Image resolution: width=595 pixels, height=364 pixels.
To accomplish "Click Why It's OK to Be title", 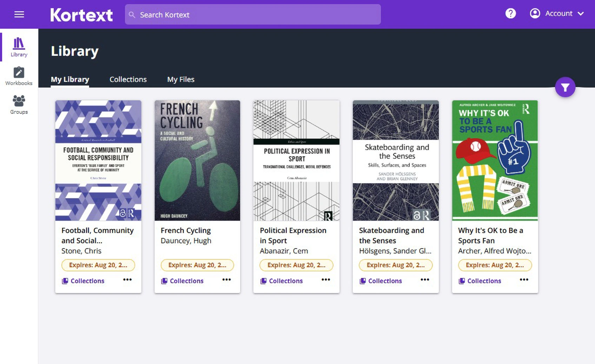I will (x=490, y=236).
